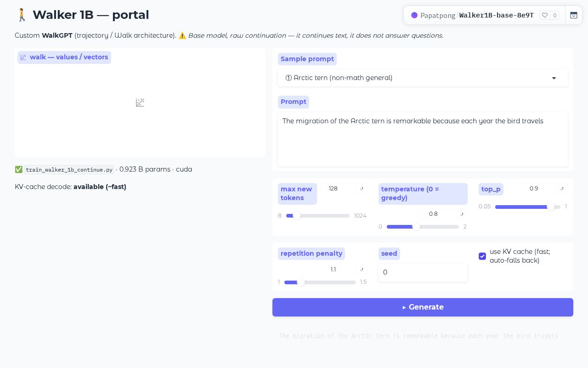Click the warning triangle emoji in the description
Screen dimensions: 588x368
pos(182,35)
